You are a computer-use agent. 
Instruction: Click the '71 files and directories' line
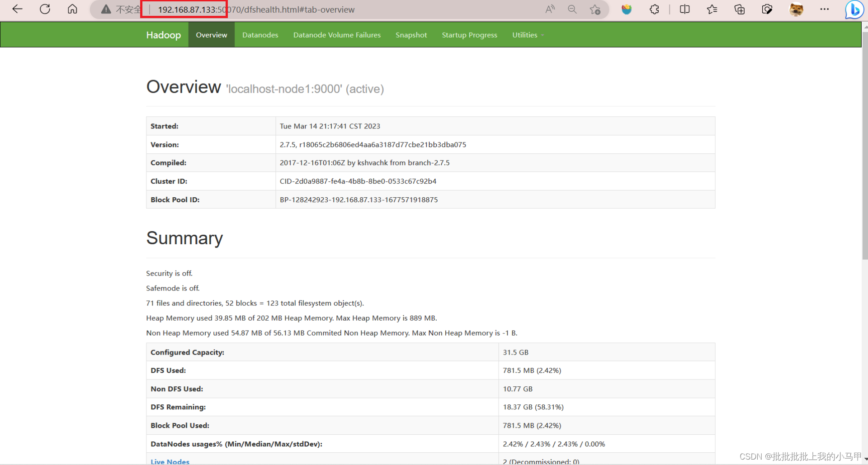pyautogui.click(x=255, y=303)
